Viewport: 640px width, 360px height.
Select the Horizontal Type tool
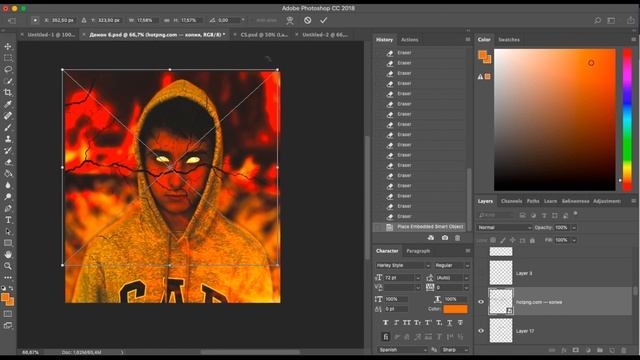coord(8,220)
